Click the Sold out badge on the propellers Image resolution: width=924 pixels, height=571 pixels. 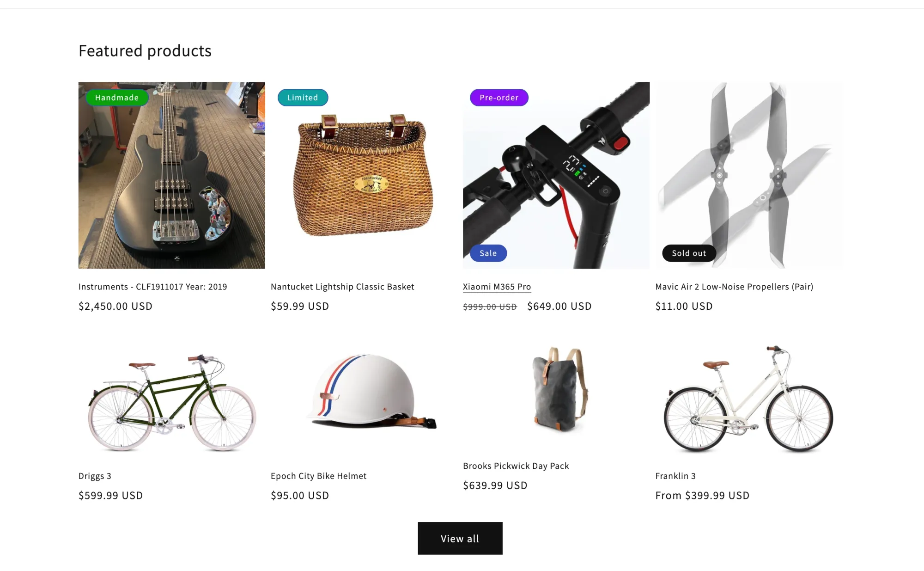tap(689, 253)
